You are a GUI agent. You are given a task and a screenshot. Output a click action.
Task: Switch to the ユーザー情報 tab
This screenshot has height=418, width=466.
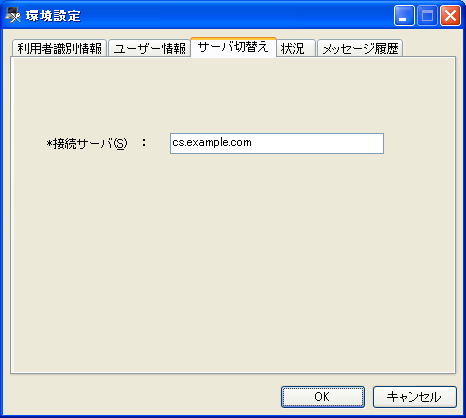tap(149, 48)
